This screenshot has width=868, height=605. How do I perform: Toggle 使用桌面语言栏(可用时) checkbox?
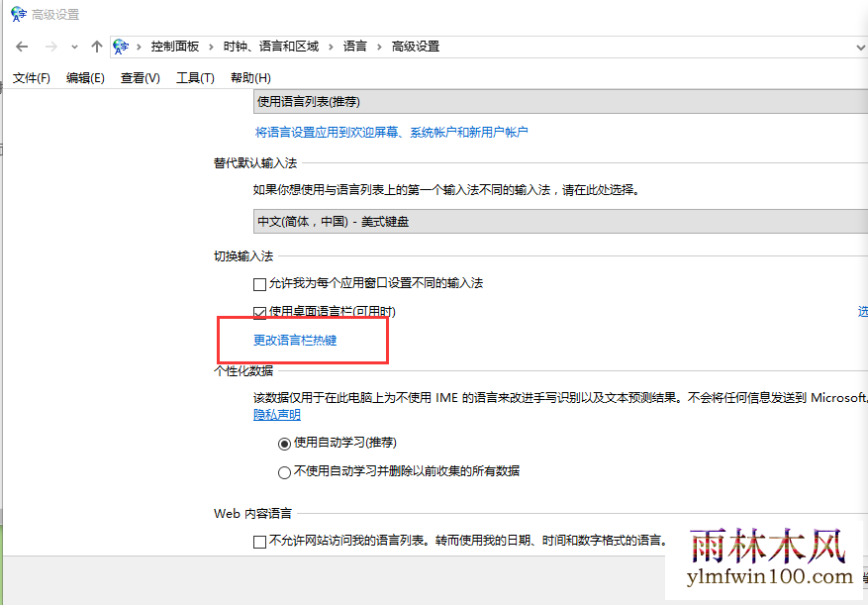(x=259, y=313)
